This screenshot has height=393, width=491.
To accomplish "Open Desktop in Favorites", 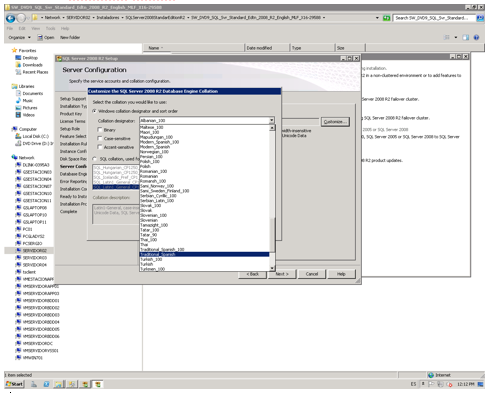I will (x=27, y=58).
